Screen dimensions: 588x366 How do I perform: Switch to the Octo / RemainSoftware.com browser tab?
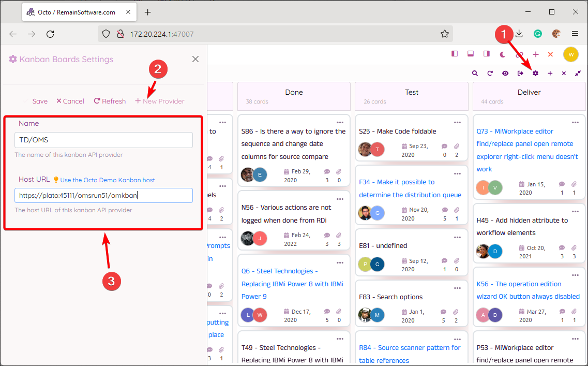(77, 12)
